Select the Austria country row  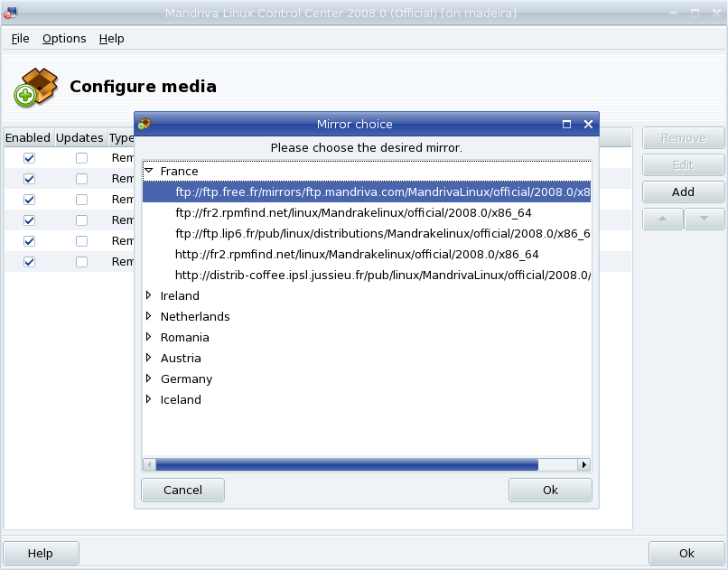click(x=367, y=359)
